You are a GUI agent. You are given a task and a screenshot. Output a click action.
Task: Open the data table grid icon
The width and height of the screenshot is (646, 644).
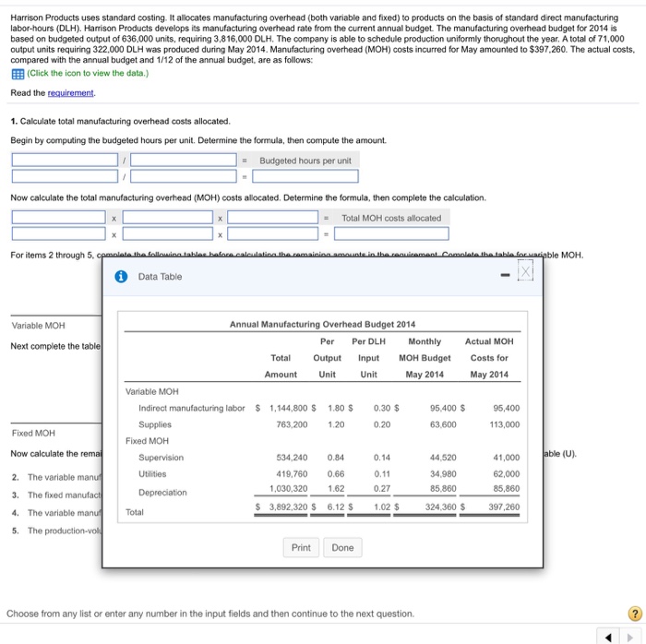[x=18, y=74]
